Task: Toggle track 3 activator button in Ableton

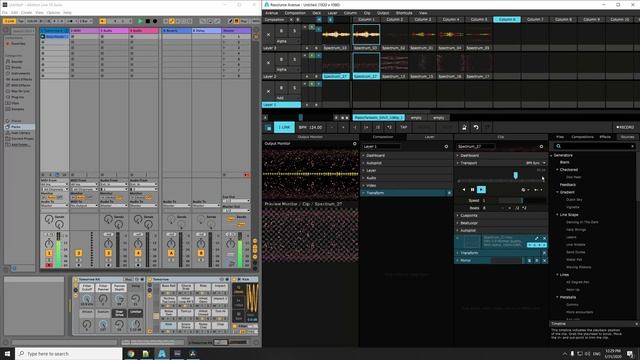Action: 108,253
